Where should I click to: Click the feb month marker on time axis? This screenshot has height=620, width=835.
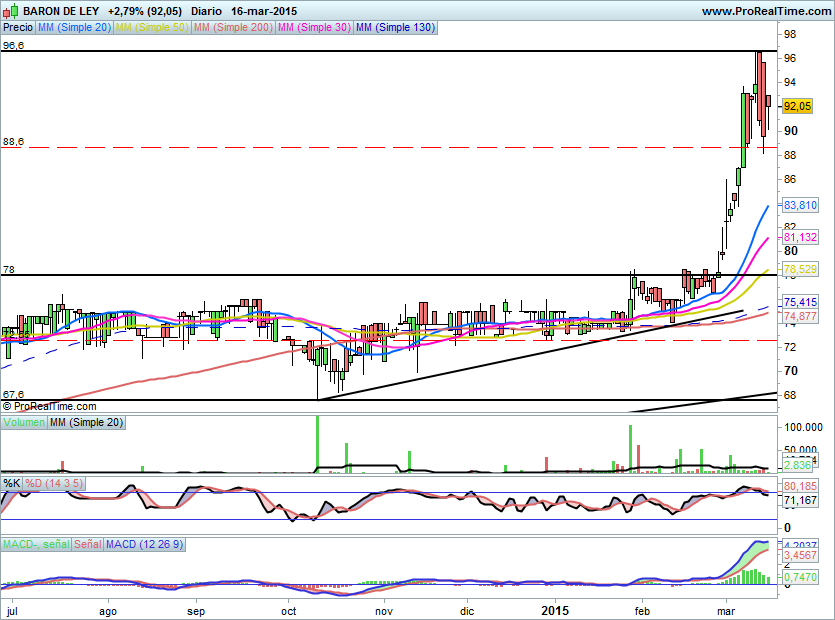tap(642, 611)
